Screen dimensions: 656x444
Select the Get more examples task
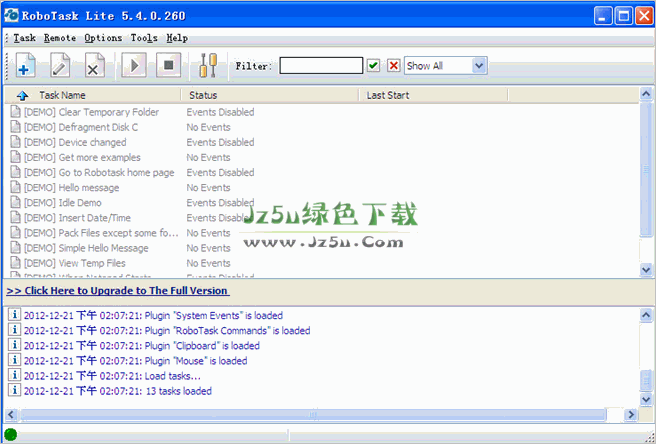point(82,157)
